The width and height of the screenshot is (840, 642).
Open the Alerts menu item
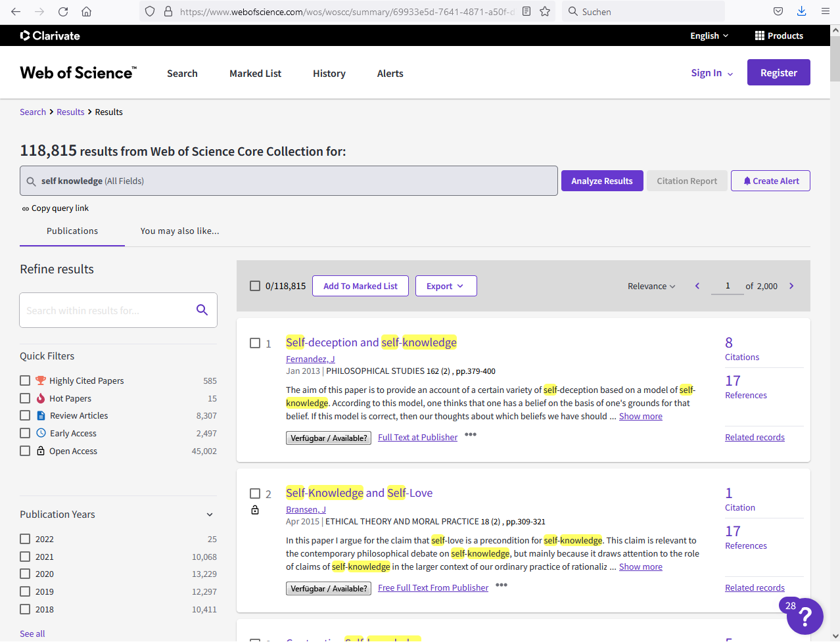(390, 74)
